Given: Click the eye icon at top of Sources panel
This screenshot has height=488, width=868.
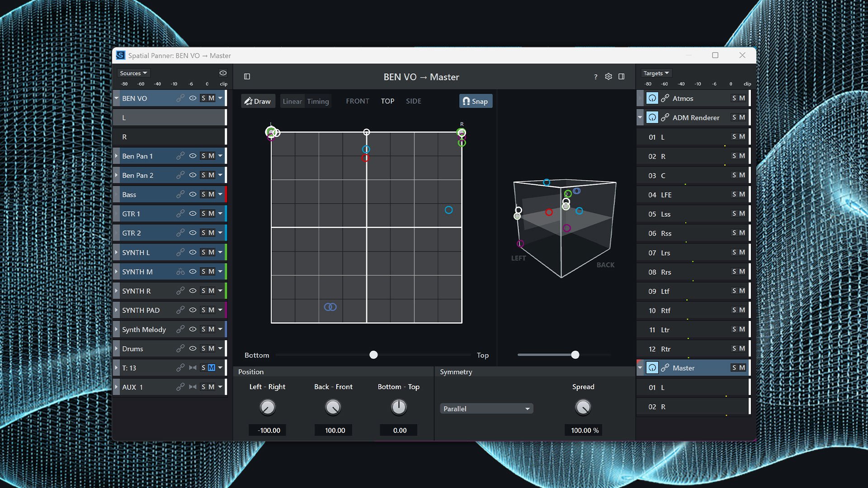Looking at the screenshot, I should coord(223,73).
